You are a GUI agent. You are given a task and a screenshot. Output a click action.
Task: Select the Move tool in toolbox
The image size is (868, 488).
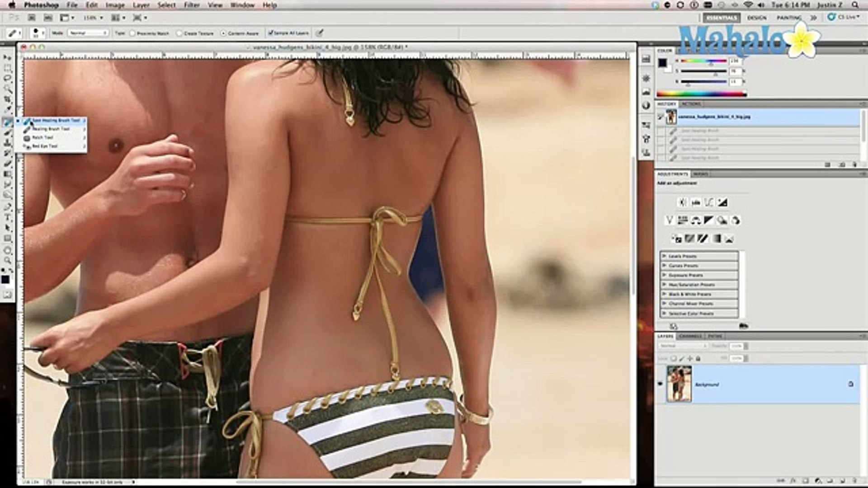click(7, 58)
